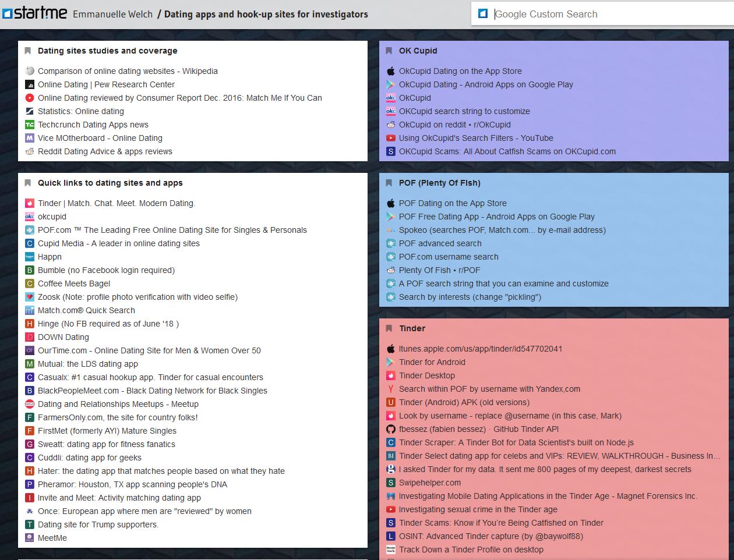Click Google Play icon beside OkCupid Dating Android
Image resolution: width=734 pixels, height=560 pixels.
click(391, 84)
